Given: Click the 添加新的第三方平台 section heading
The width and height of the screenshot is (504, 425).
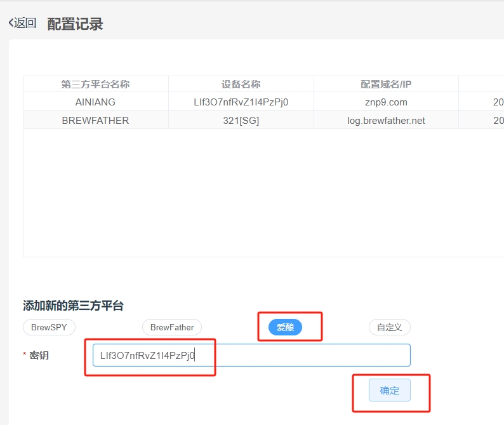Looking at the screenshot, I should pyautogui.click(x=73, y=306).
